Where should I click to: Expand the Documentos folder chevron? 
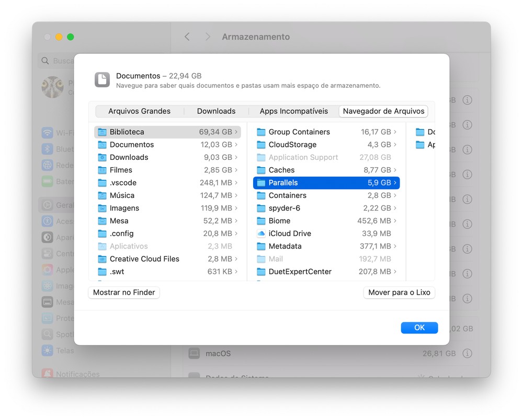point(236,145)
